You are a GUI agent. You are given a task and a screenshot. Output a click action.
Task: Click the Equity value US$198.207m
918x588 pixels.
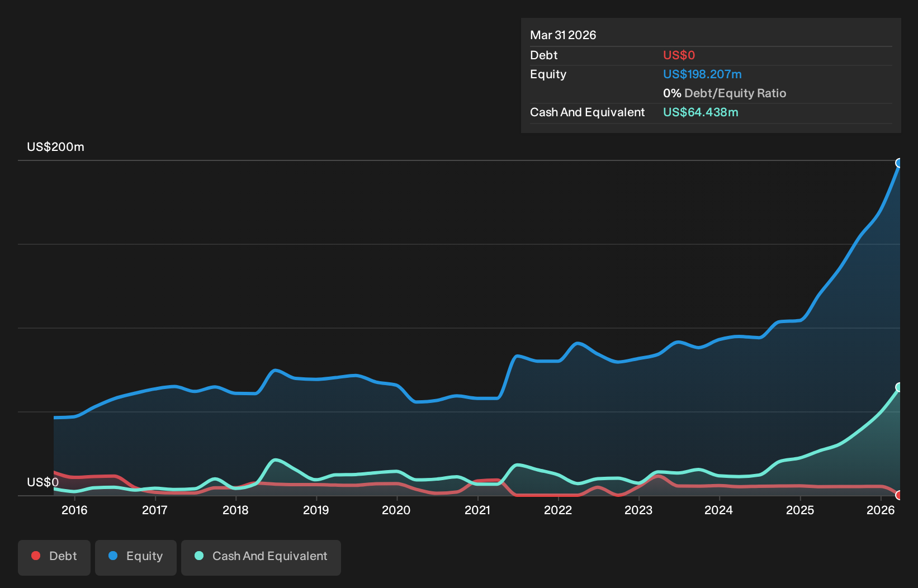point(702,74)
